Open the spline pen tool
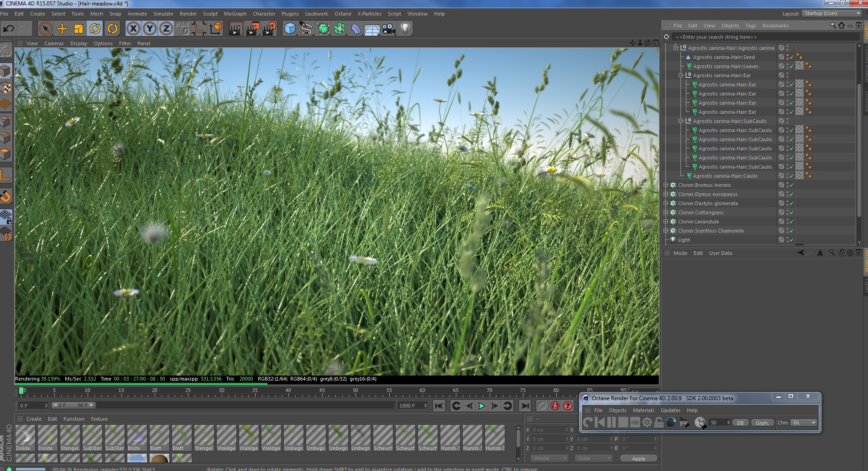Viewport: 868px width, 471px height. pyautogui.click(x=306, y=29)
